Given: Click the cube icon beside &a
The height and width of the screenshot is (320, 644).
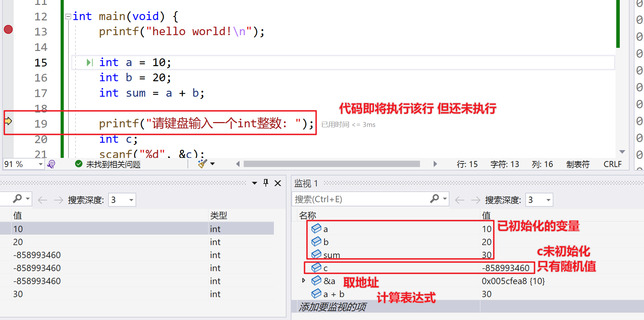Looking at the screenshot, I should tap(316, 280).
